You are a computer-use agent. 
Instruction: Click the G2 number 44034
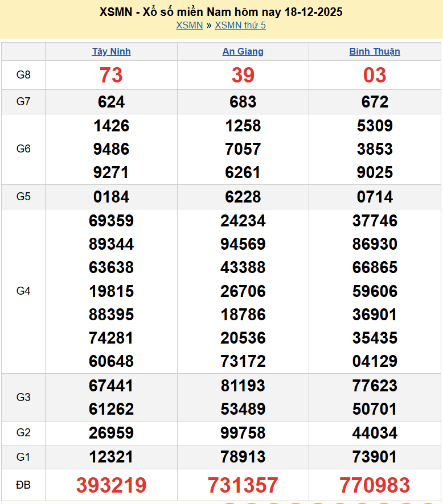(374, 433)
